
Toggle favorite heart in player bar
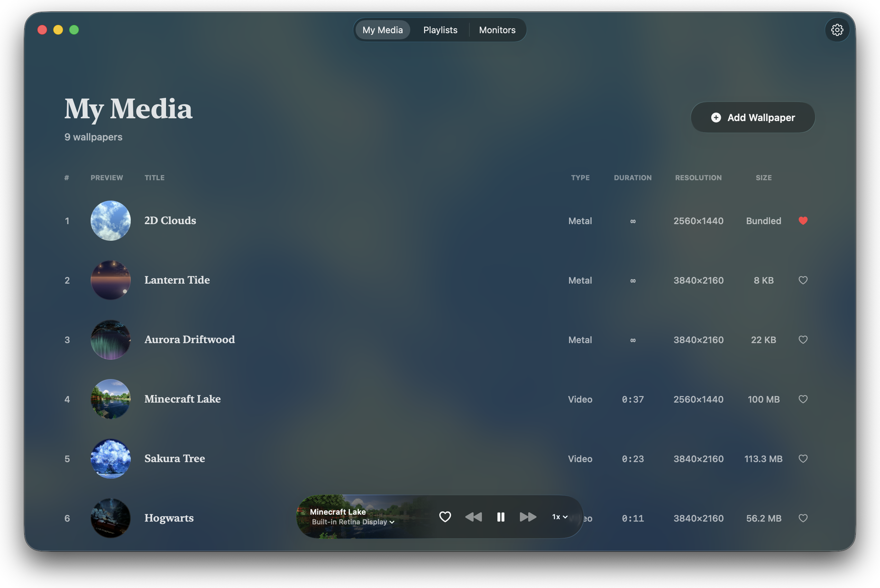445,517
